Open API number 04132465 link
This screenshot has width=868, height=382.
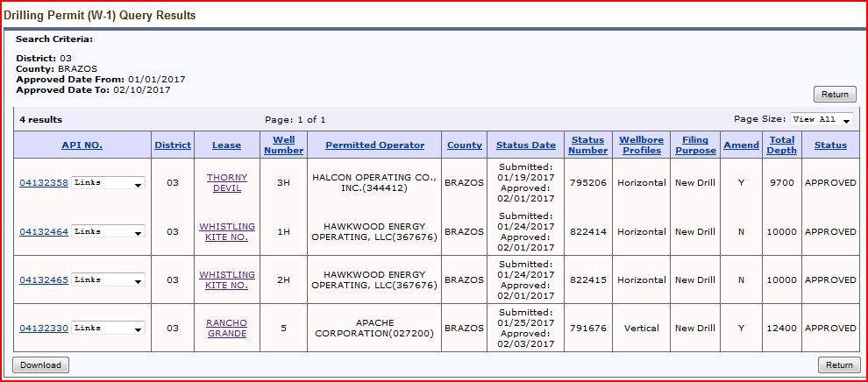pyautogui.click(x=44, y=279)
